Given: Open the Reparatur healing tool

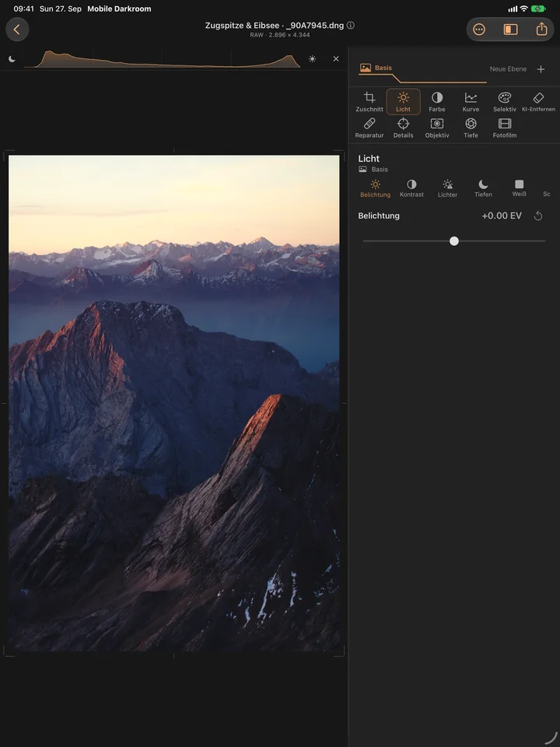Looking at the screenshot, I should (x=369, y=128).
